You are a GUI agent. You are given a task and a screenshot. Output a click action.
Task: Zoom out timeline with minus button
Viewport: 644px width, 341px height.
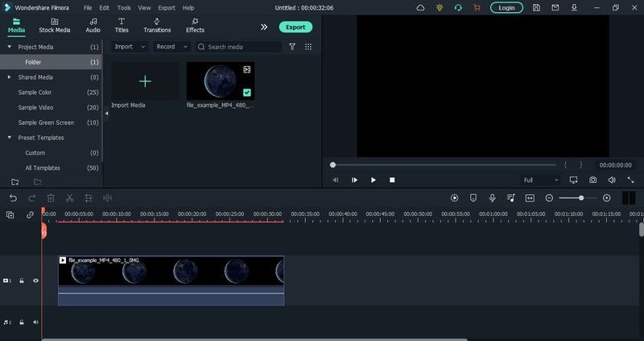point(549,198)
